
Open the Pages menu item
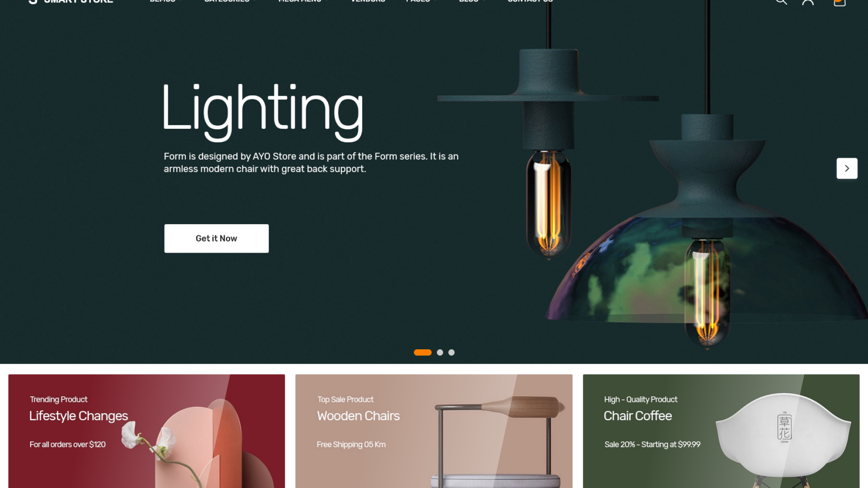(x=421, y=1)
